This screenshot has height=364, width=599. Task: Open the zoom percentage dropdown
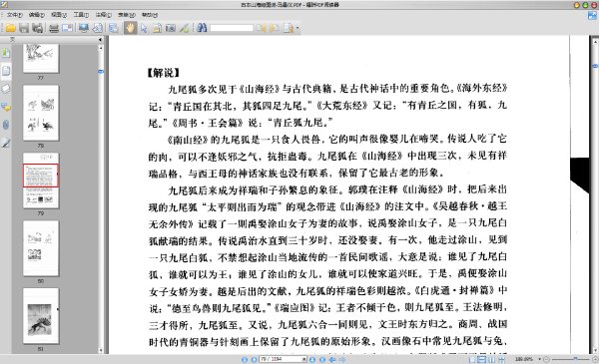(540, 359)
